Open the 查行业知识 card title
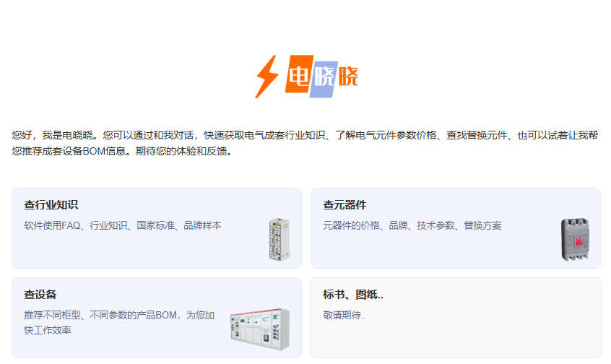The width and height of the screenshot is (611, 364). click(x=51, y=205)
